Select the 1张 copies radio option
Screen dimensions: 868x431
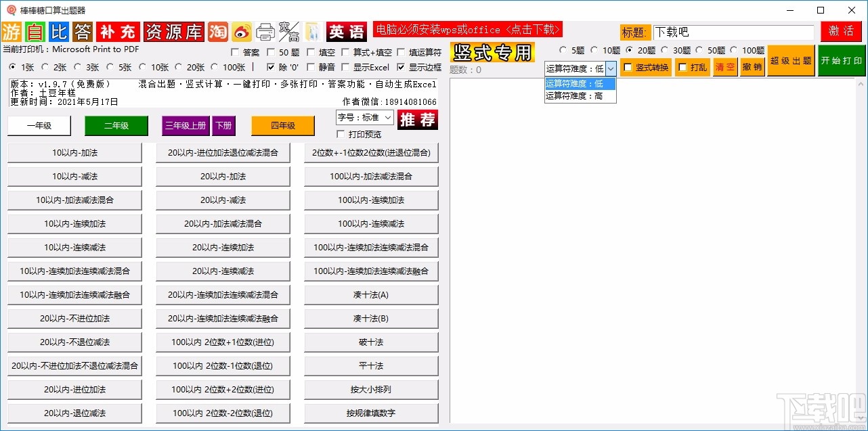tap(12, 67)
